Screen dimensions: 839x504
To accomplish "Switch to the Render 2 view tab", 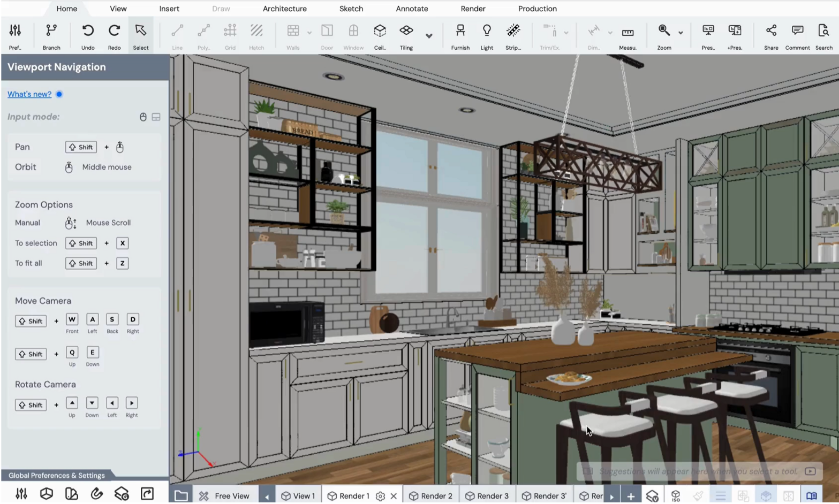I will [x=431, y=496].
